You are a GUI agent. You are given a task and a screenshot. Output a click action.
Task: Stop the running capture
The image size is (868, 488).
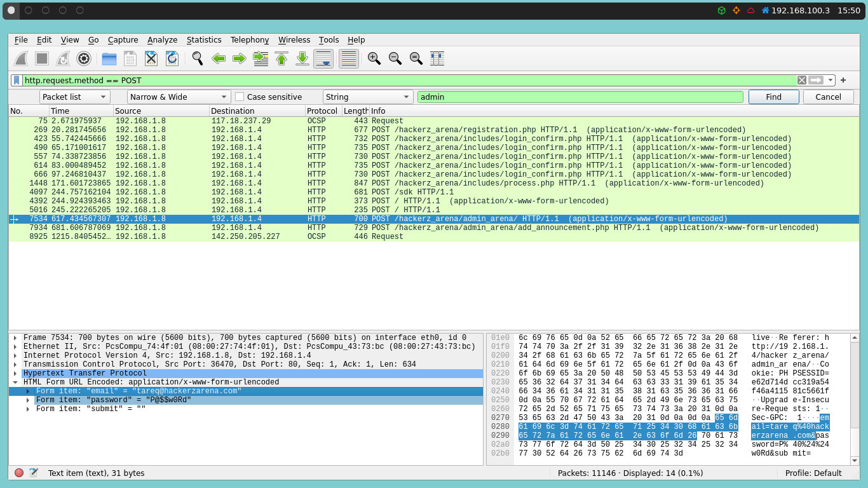42,58
